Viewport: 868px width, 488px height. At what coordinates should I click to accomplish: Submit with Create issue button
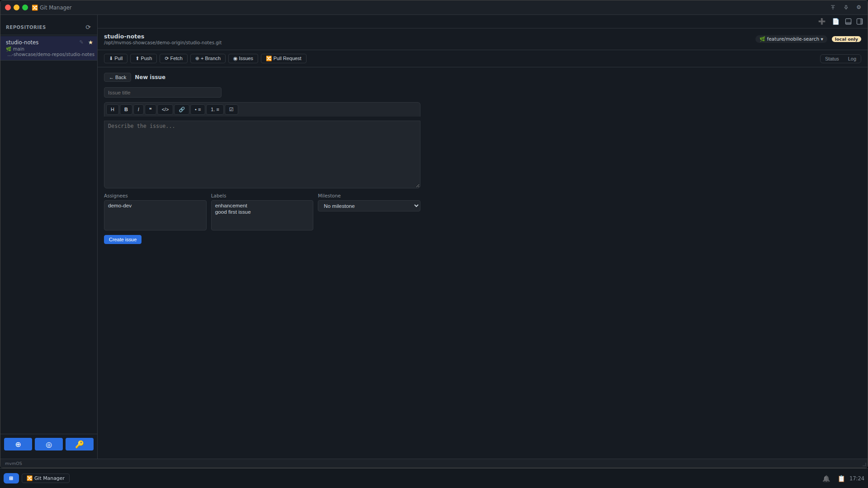point(123,239)
